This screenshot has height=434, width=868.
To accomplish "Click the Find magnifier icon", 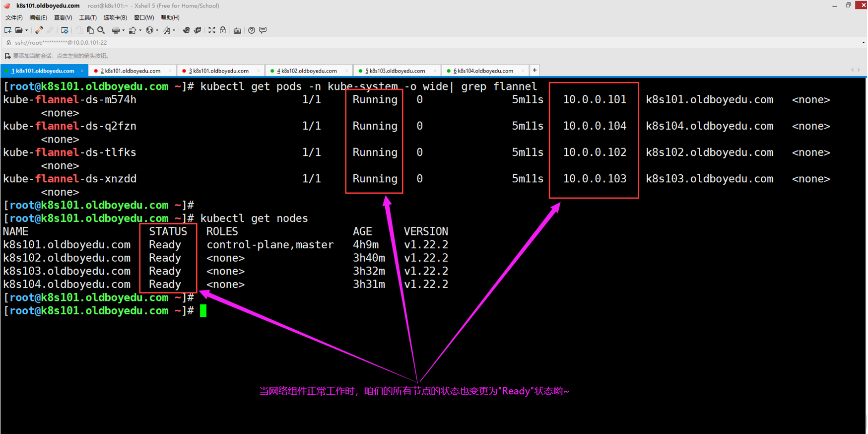I will (x=101, y=30).
